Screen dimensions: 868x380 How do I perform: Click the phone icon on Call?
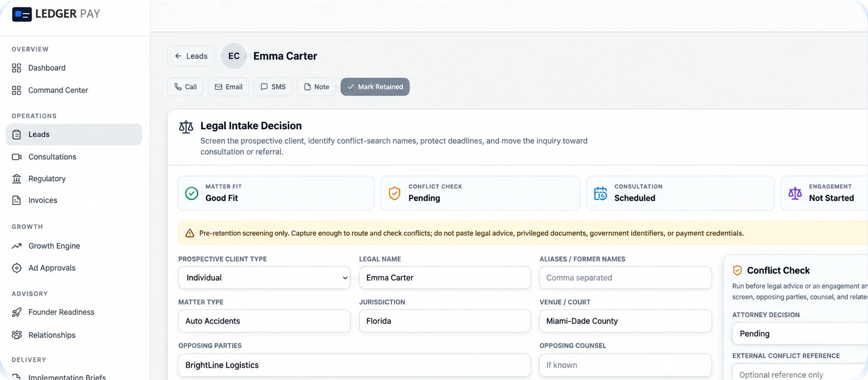pos(178,87)
